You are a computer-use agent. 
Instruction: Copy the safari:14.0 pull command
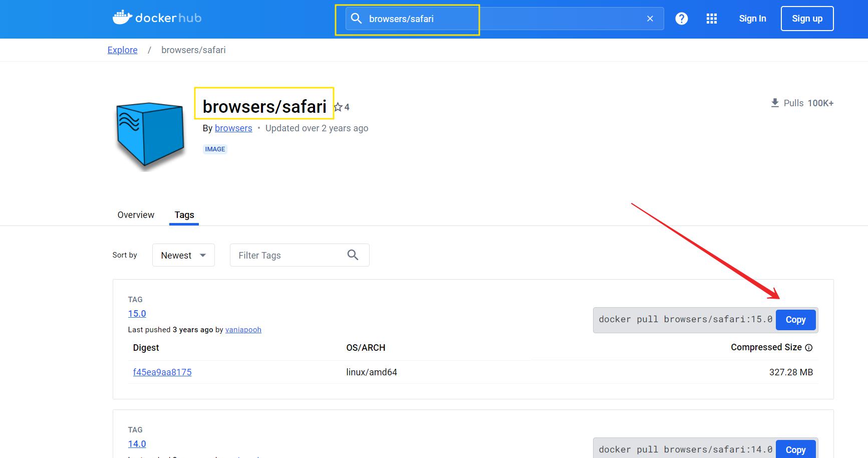tap(795, 449)
